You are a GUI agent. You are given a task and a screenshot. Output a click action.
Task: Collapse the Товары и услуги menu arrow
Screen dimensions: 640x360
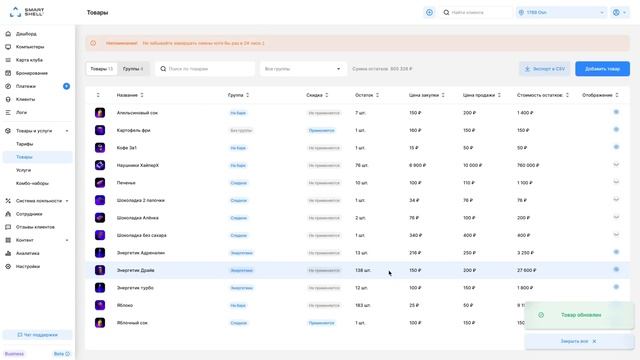click(x=67, y=131)
